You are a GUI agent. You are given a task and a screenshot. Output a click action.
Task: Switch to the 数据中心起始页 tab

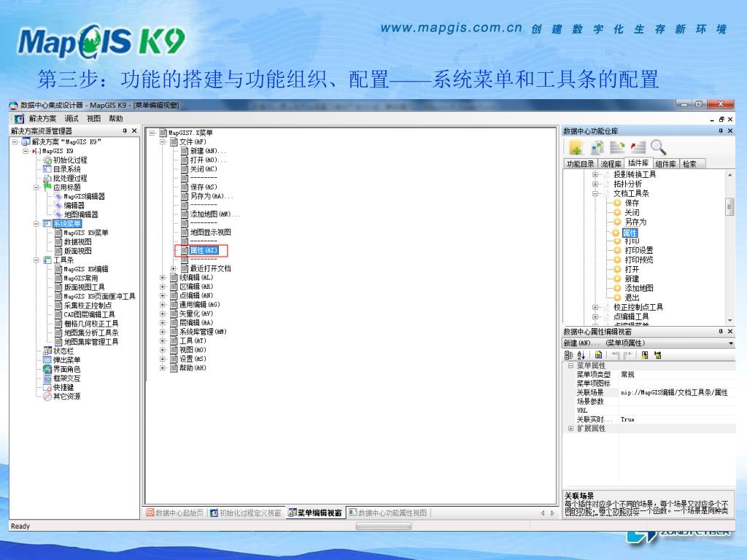tap(175, 513)
